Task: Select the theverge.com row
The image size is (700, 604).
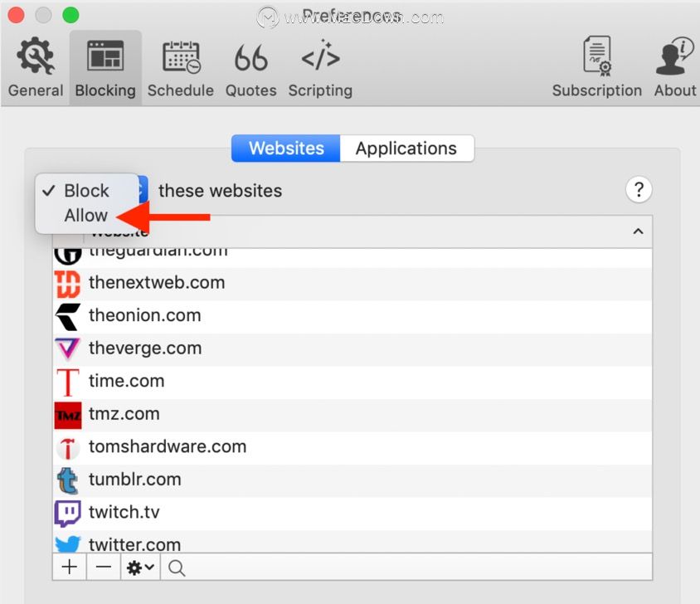Action: click(352, 349)
